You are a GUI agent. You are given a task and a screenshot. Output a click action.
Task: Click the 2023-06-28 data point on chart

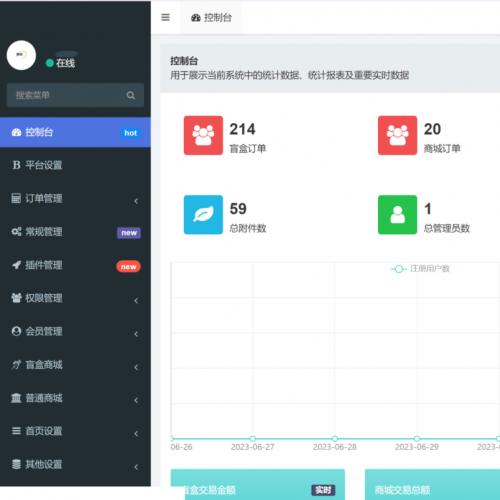[335, 438]
